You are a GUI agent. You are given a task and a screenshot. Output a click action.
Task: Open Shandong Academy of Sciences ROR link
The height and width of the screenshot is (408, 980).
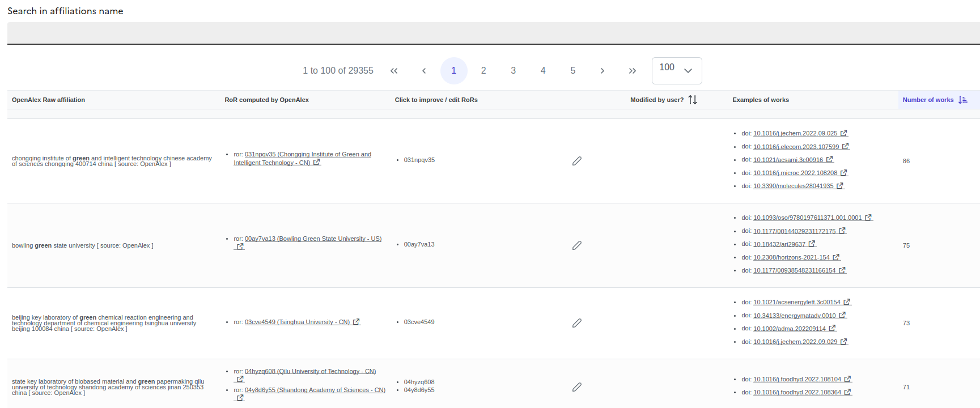tap(315, 390)
